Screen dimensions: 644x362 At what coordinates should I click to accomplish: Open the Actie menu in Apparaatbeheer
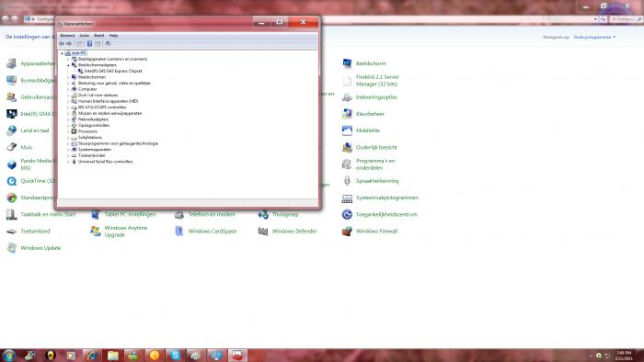coord(85,36)
